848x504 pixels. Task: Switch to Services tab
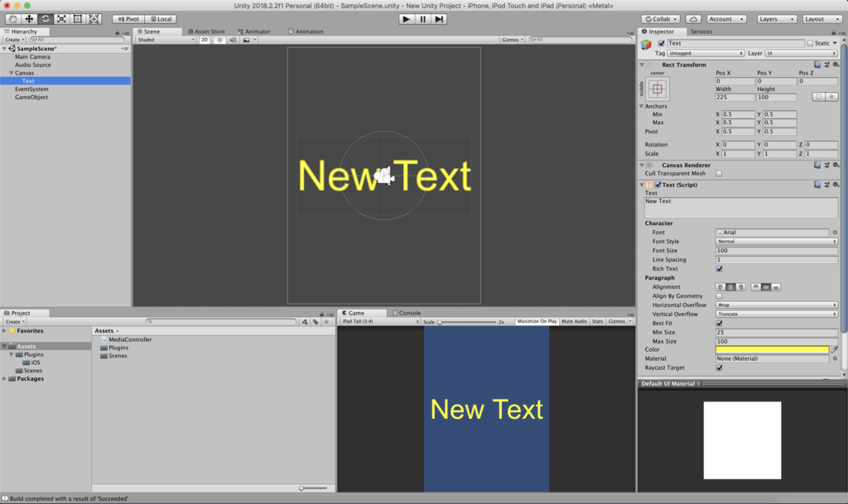click(701, 32)
